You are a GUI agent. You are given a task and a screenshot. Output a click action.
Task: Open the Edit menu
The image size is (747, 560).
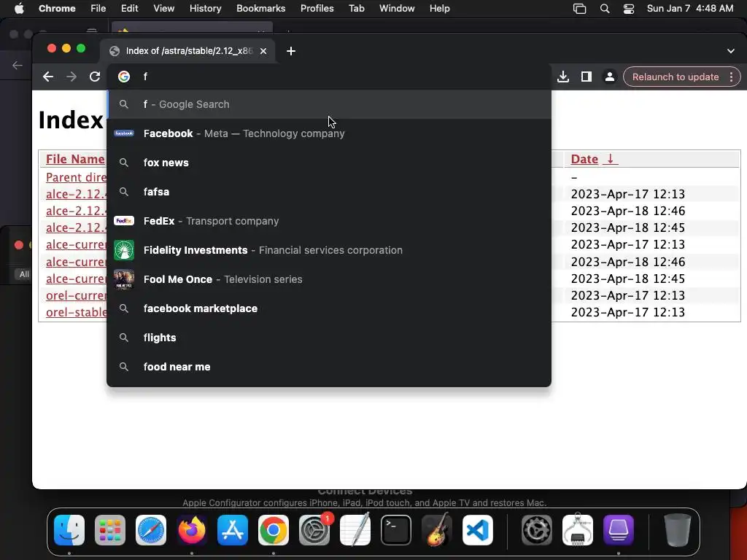[129, 8]
